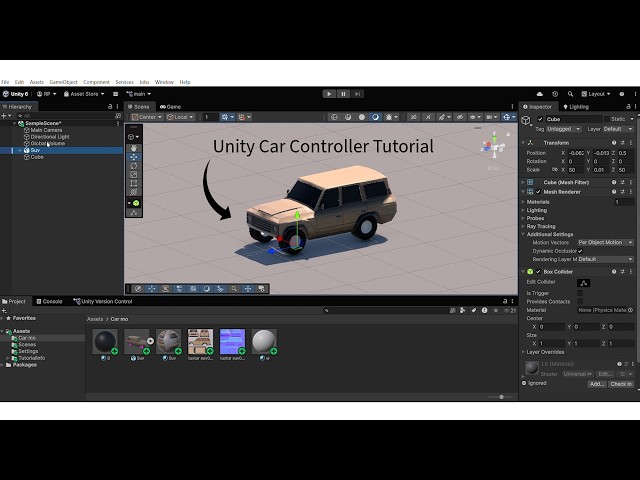
Task: Toggle the Mesh Renderer enabled checkbox
Action: 538,192
